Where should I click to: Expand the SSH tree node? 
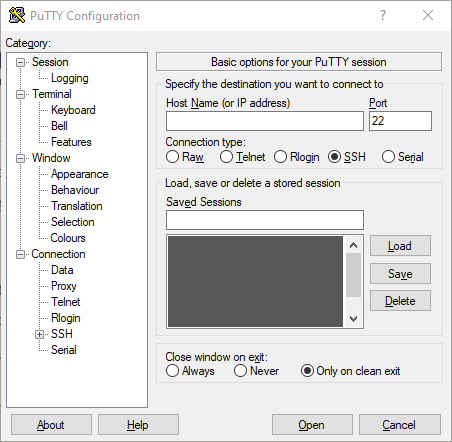39,334
